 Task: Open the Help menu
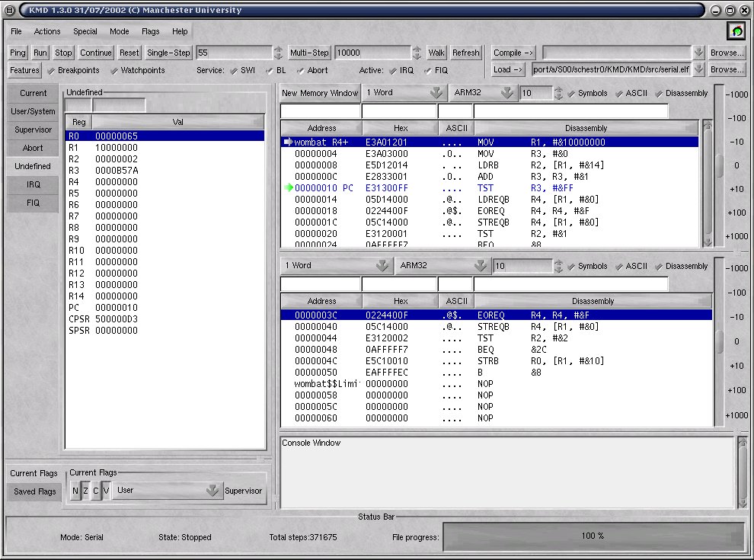click(x=180, y=31)
